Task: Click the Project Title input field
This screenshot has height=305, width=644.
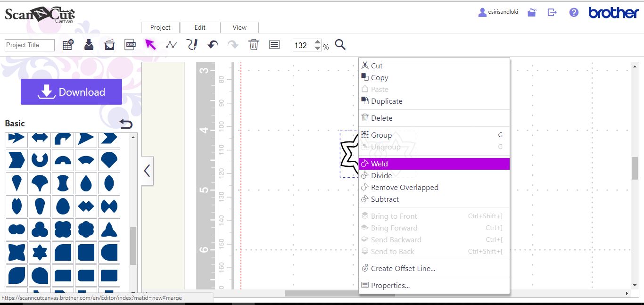Action: (29, 45)
